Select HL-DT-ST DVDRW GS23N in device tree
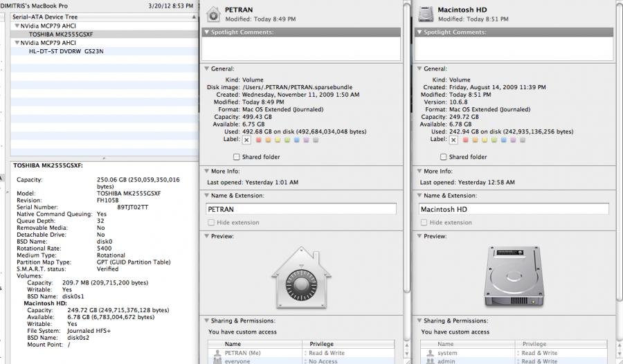Screen dimensions: 623x364 104,51
